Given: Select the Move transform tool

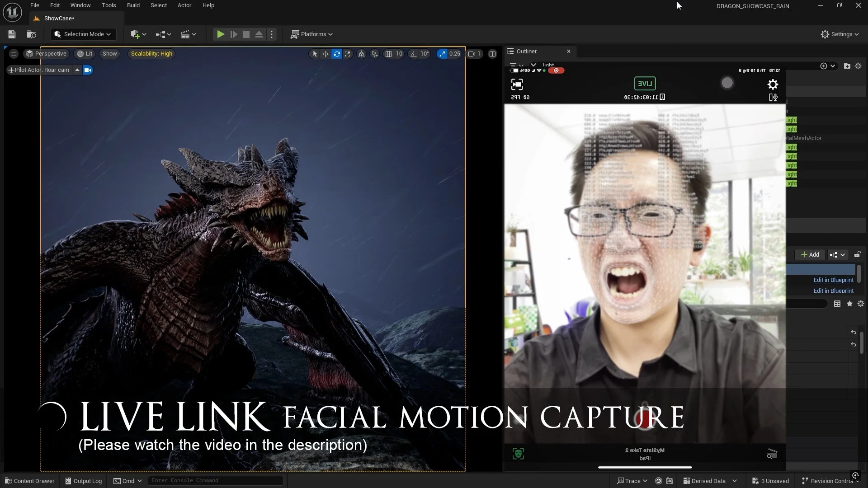Looking at the screenshot, I should point(325,54).
